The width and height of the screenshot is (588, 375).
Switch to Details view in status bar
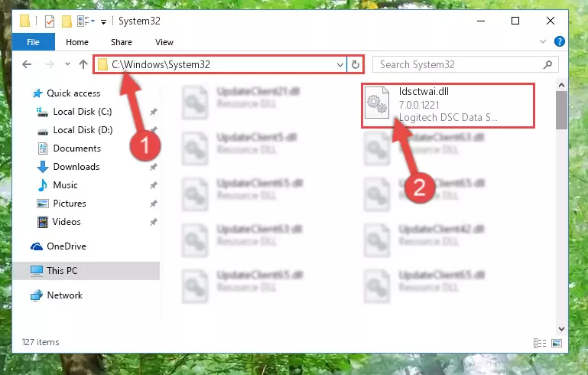point(540,343)
